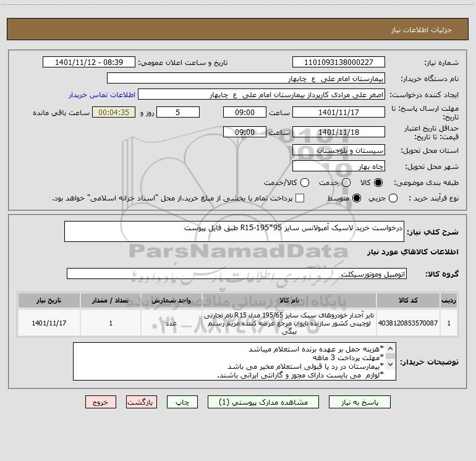Click the 'بازگشت' back button
The height and width of the screenshot is (461, 476).
(142, 402)
